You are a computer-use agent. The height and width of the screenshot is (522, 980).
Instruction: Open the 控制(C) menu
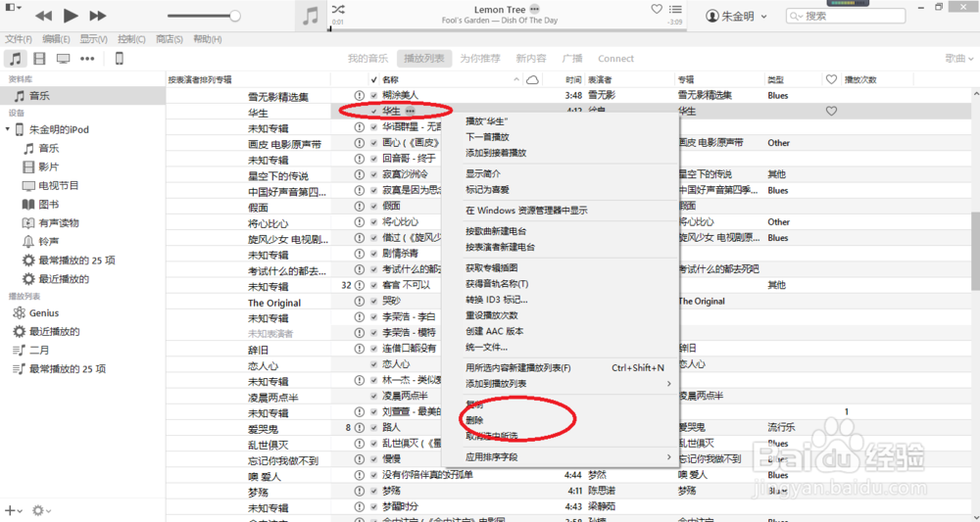click(131, 39)
